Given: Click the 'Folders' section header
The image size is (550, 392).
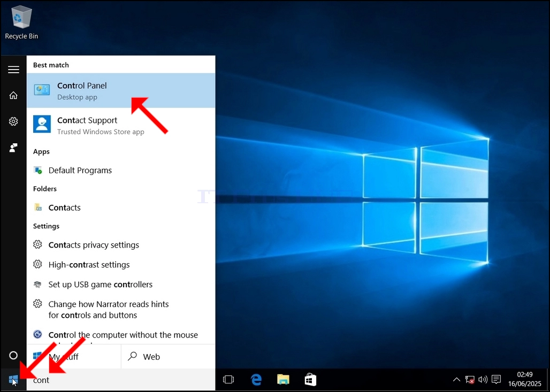Looking at the screenshot, I should coord(45,189).
